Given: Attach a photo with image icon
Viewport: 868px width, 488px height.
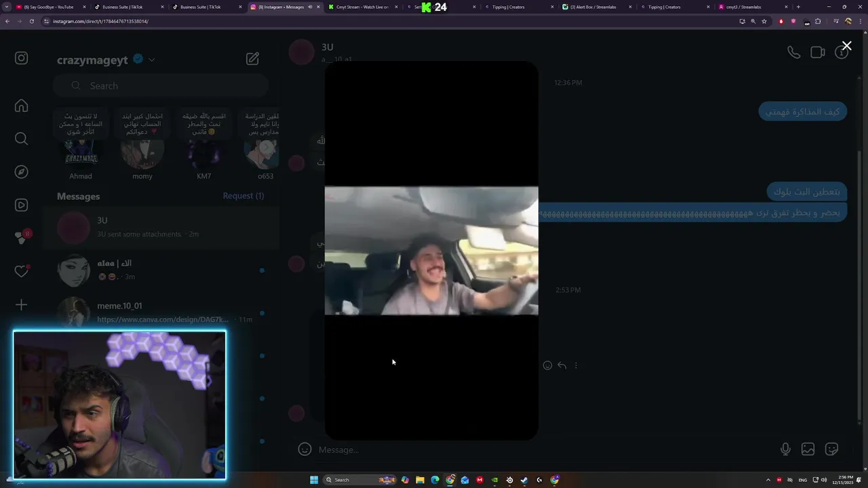Looking at the screenshot, I should coord(808,449).
